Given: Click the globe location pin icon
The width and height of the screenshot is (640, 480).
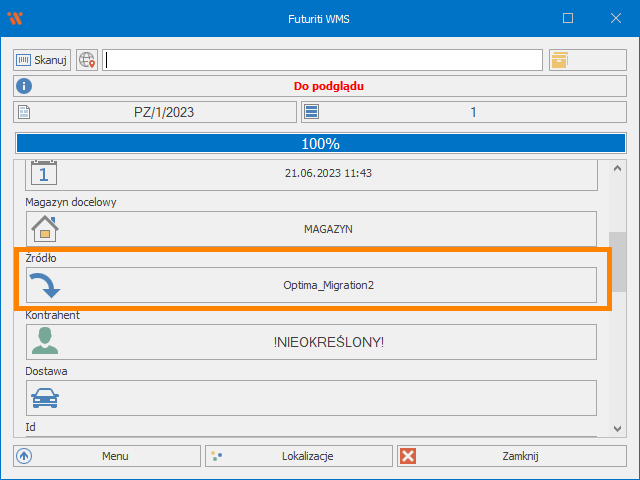Looking at the screenshot, I should 87,60.
